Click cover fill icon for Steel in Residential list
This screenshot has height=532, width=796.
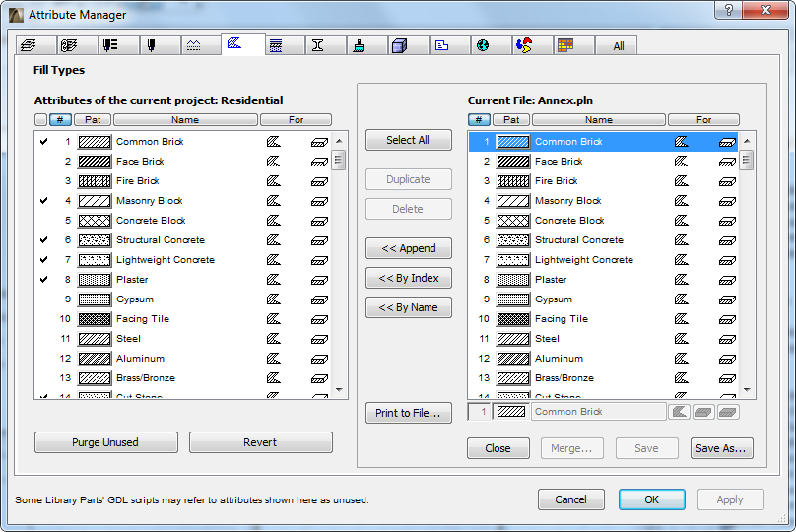[319, 340]
